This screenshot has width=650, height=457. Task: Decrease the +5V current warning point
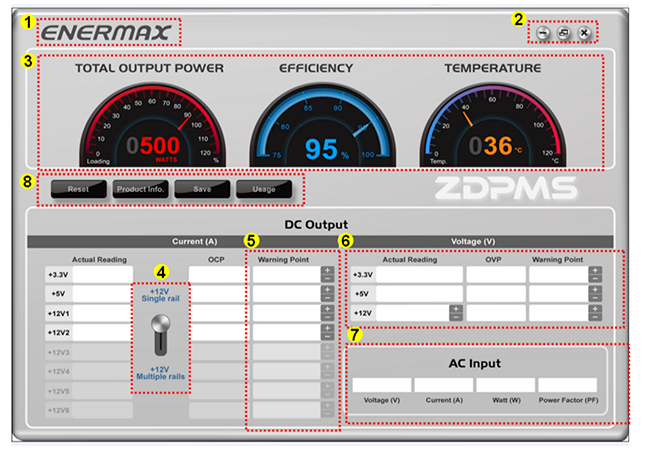[326, 298]
